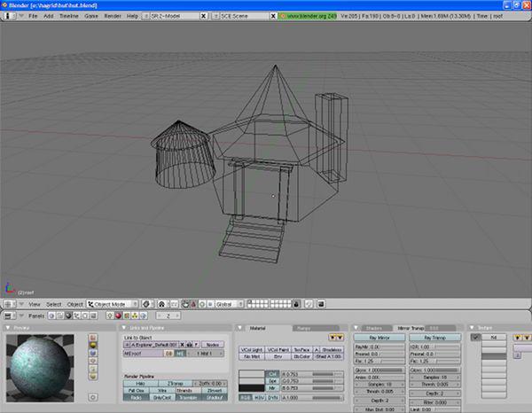Toggle the OB link button
The width and height of the screenshot is (532, 413).
(x=169, y=354)
